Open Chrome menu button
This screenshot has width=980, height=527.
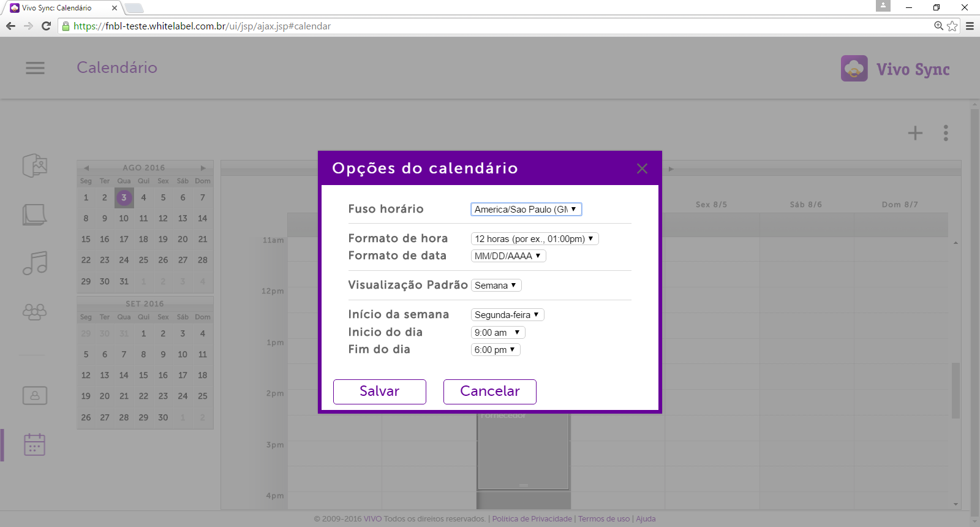970,26
